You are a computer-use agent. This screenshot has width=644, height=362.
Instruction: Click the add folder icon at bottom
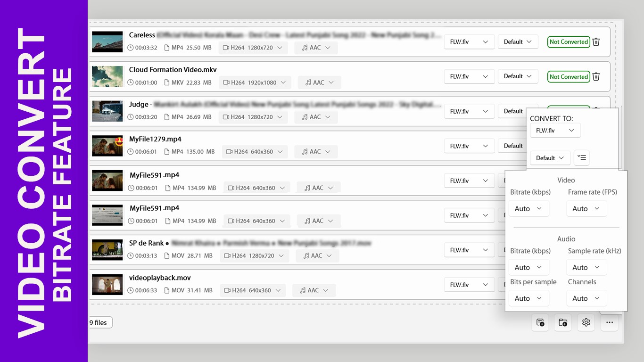(563, 322)
